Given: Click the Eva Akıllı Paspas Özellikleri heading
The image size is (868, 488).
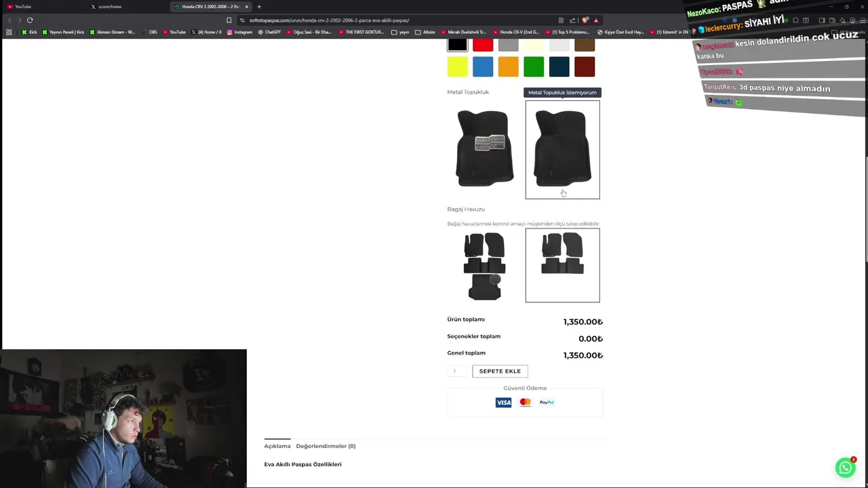Looking at the screenshot, I should (302, 464).
